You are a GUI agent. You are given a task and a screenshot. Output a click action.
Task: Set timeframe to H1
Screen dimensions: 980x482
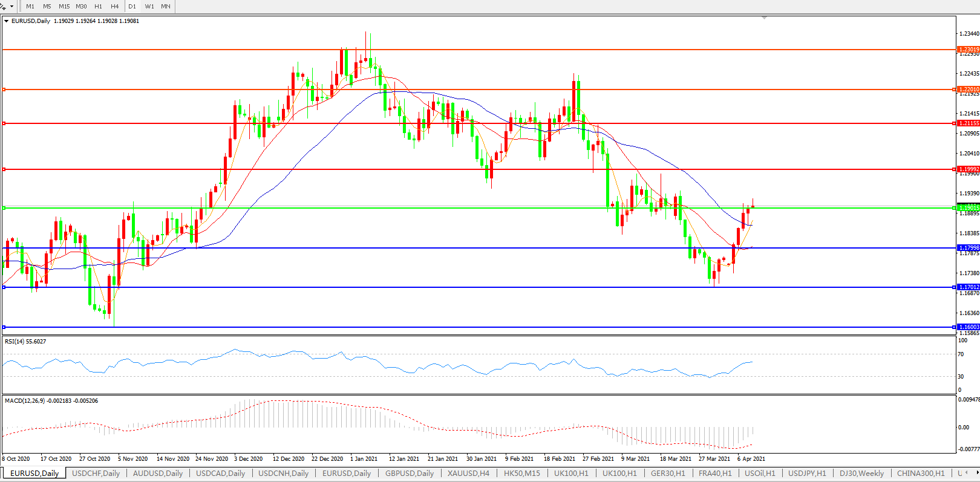98,7
